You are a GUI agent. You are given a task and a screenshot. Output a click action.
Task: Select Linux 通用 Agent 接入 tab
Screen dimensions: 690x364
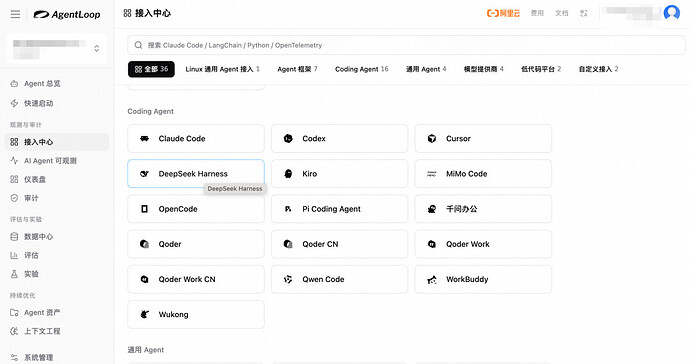222,69
